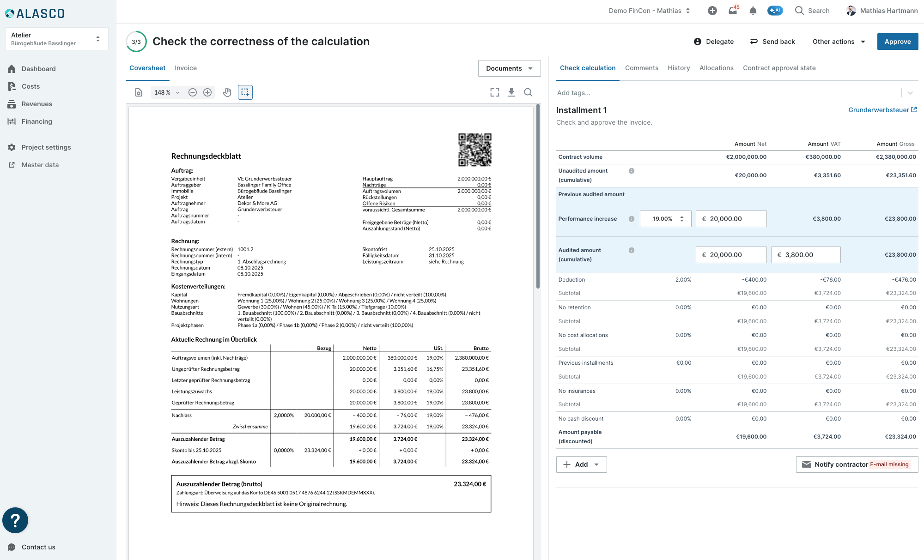Click the AI assistant badge
The width and height of the screenshot is (924, 560).
(x=775, y=10)
